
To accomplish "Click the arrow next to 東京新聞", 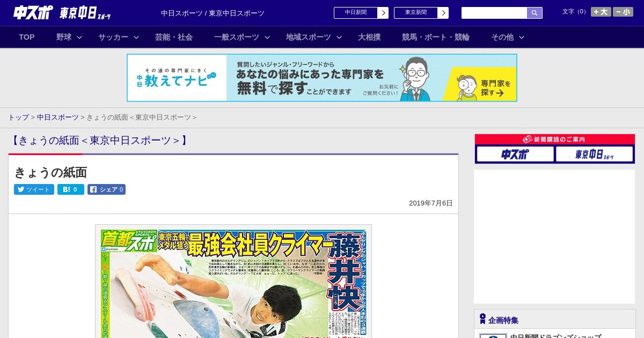I will (x=443, y=13).
